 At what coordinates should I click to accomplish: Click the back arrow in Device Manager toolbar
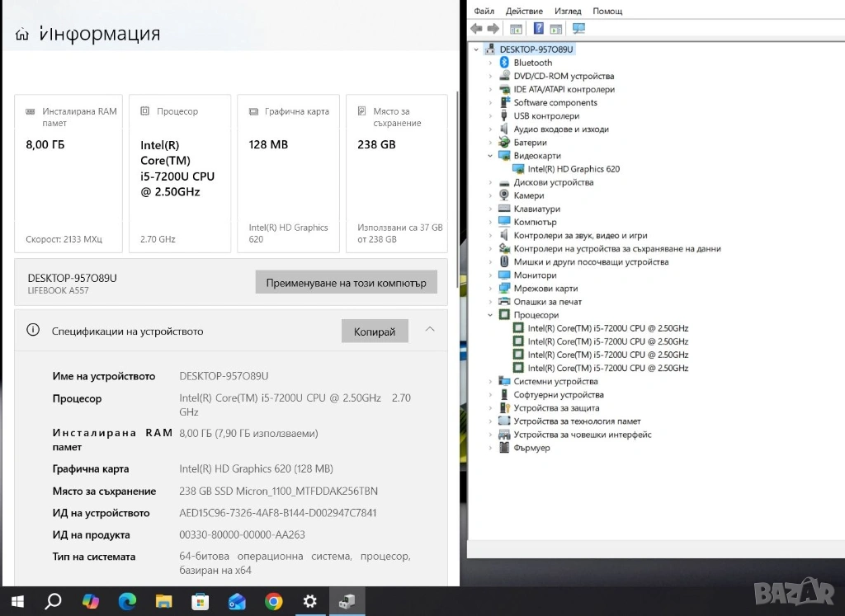pos(476,29)
